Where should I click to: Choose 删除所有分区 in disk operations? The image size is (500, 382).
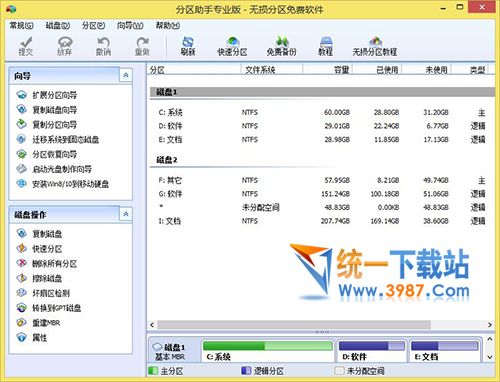click(x=47, y=264)
